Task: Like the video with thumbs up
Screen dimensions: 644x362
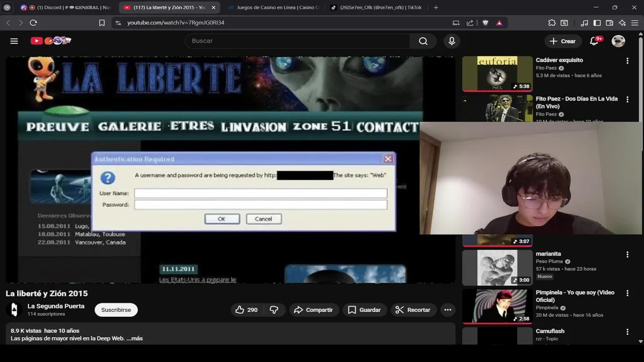Action: (x=247, y=310)
